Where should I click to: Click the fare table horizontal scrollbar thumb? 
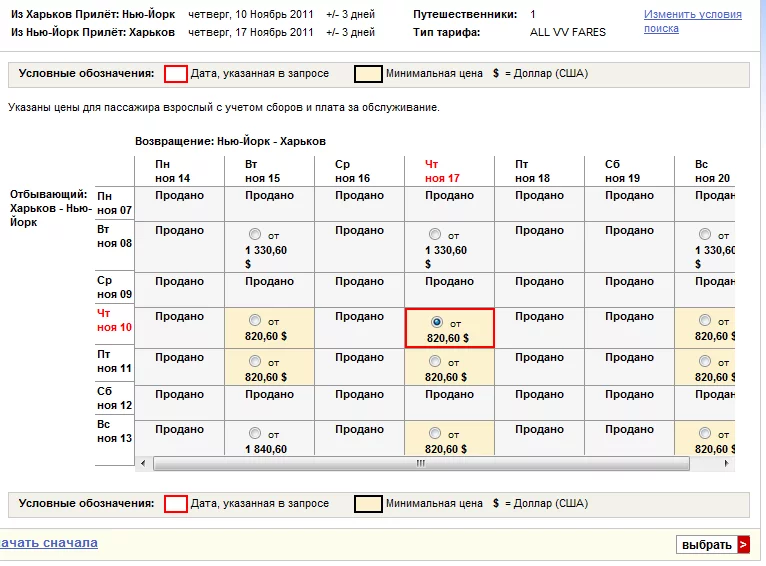[420, 464]
